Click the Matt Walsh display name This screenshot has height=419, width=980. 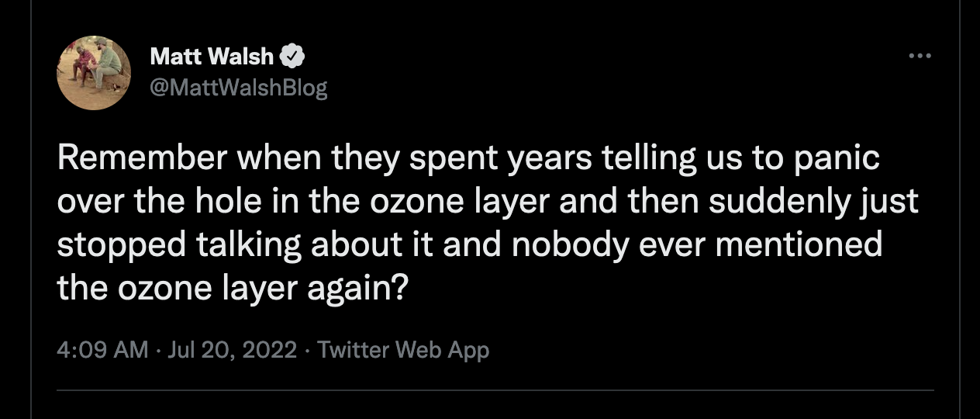[x=212, y=56]
